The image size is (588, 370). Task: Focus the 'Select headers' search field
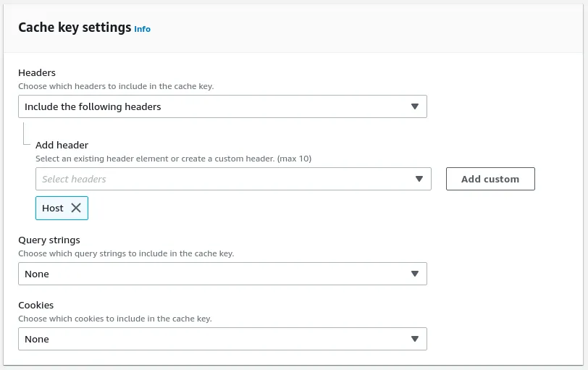217,179
